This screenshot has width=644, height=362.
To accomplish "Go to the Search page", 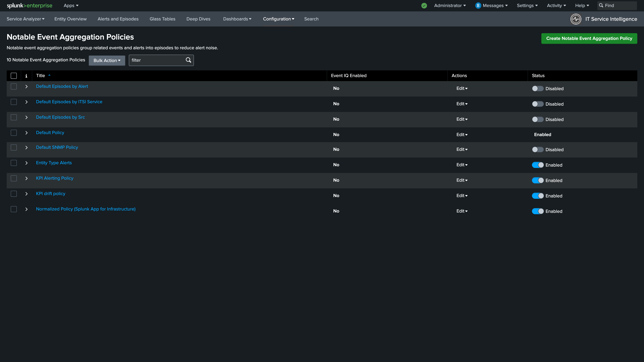I will pyautogui.click(x=311, y=19).
